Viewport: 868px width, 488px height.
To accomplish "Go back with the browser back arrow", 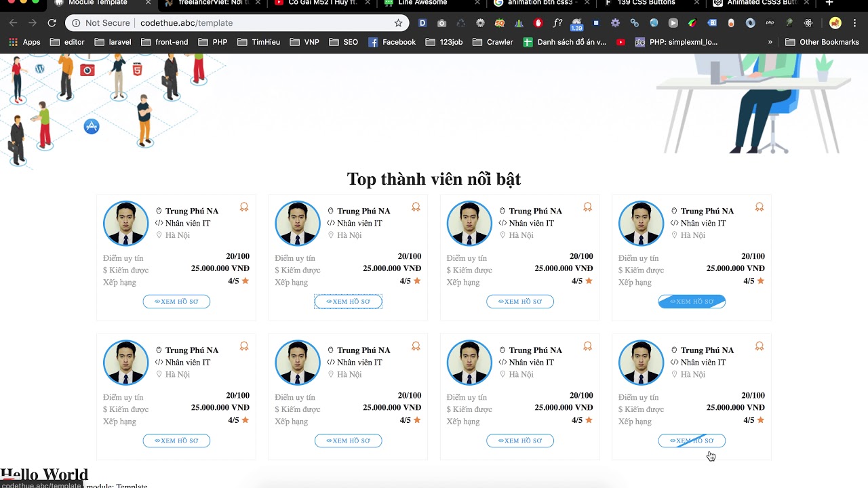I will (14, 23).
